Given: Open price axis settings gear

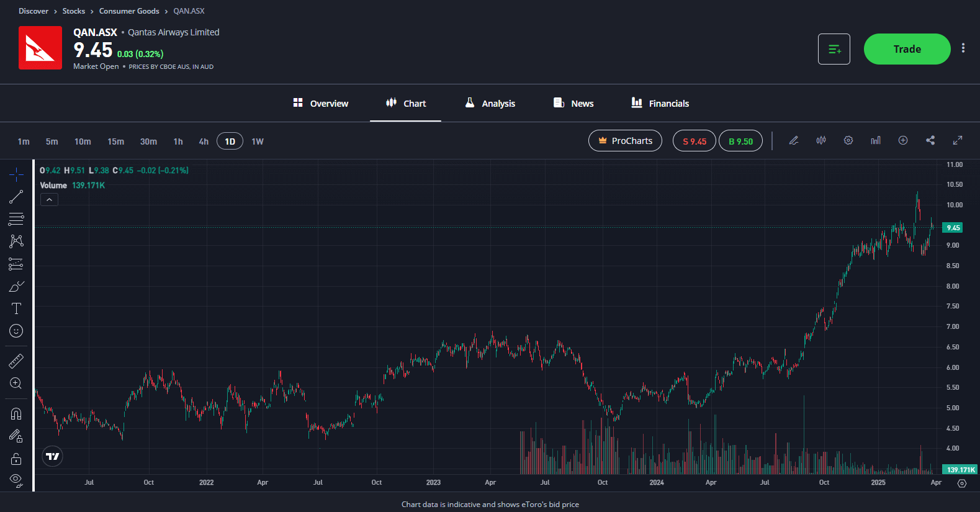Looking at the screenshot, I should point(962,483).
